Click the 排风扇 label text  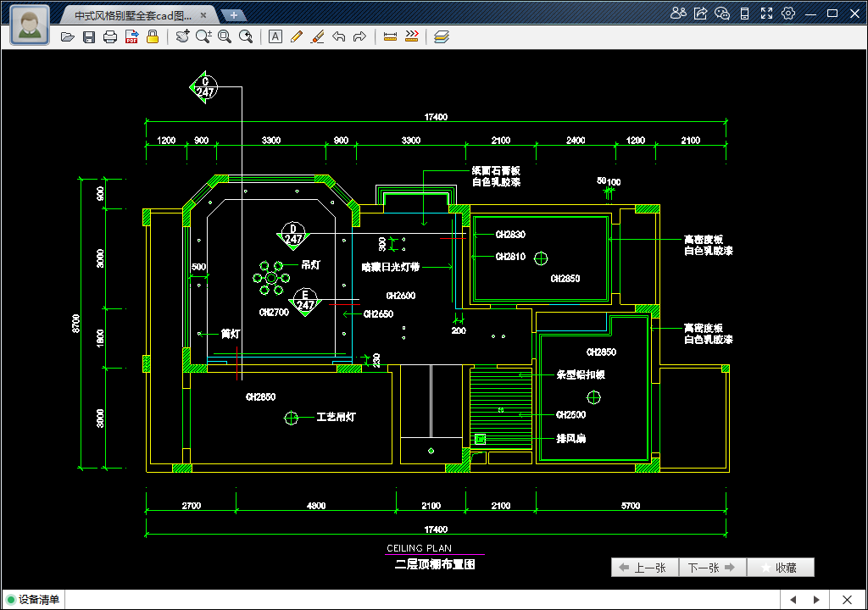570,438
